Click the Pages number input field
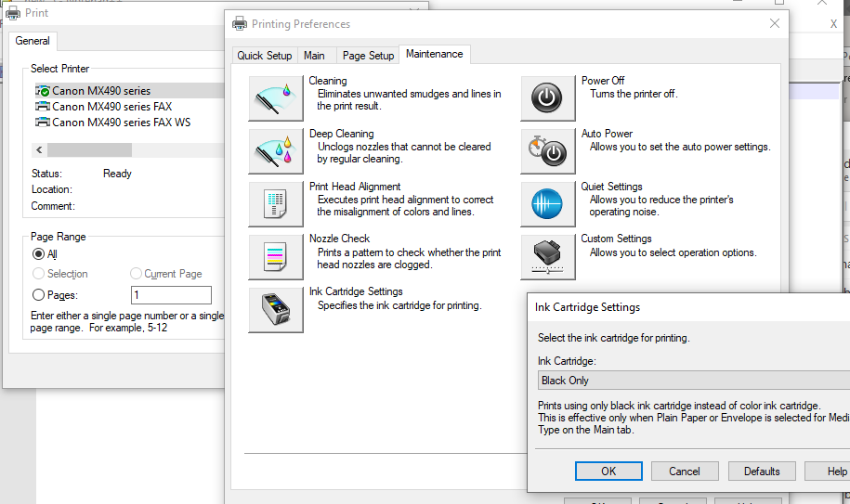 click(x=171, y=295)
